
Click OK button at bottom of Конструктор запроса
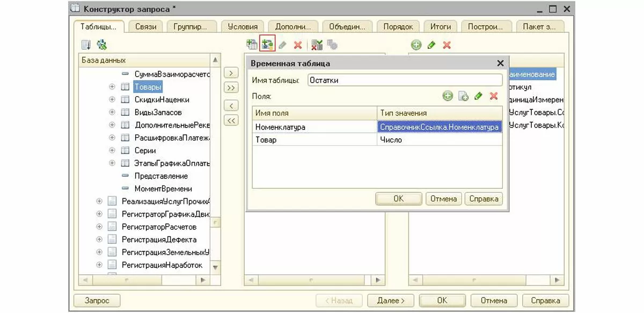[x=442, y=301]
